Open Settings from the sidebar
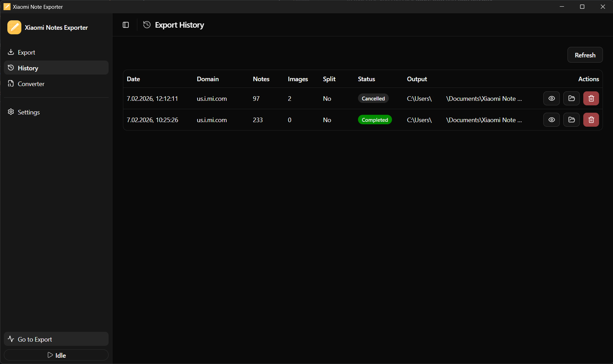This screenshot has width=613, height=364. (x=56, y=112)
